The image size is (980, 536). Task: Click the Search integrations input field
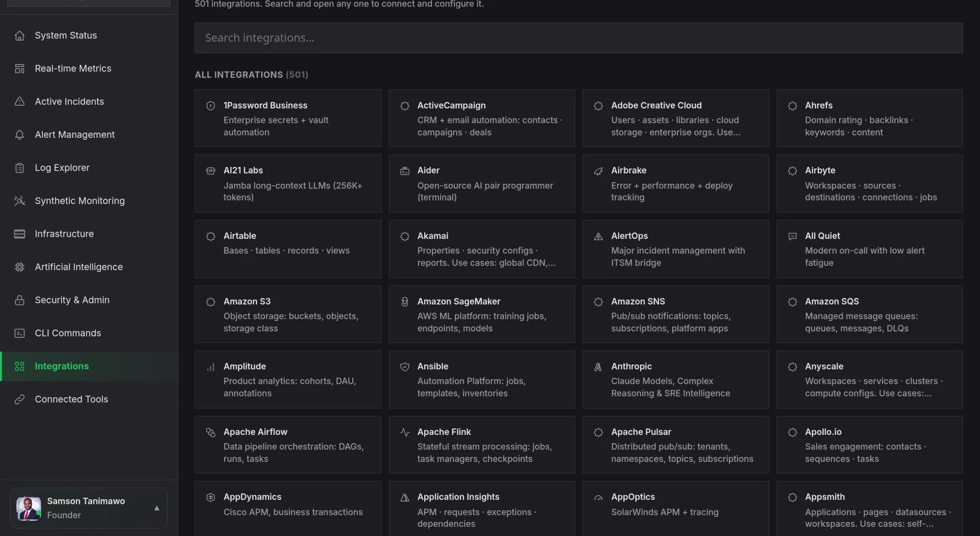tap(578, 38)
